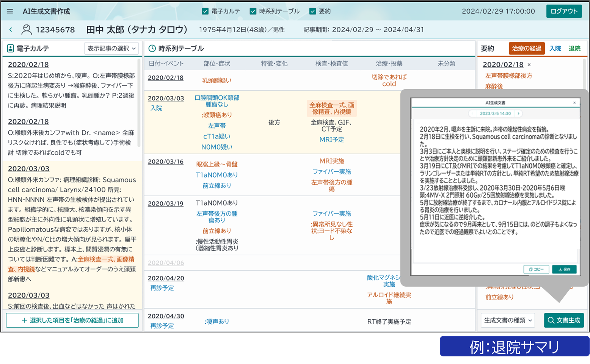Go to next generated document version
The width and height of the screenshot is (590, 364).
click(x=518, y=113)
